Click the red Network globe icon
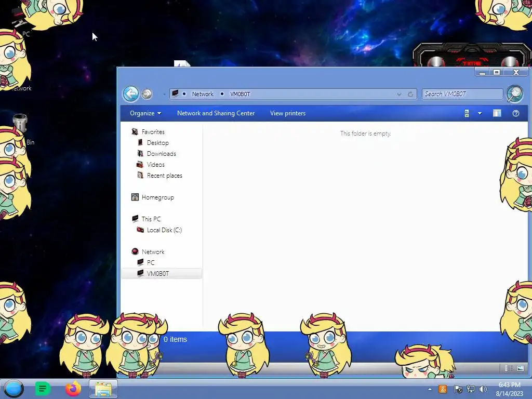This screenshot has height=399, width=532. pyautogui.click(x=135, y=251)
